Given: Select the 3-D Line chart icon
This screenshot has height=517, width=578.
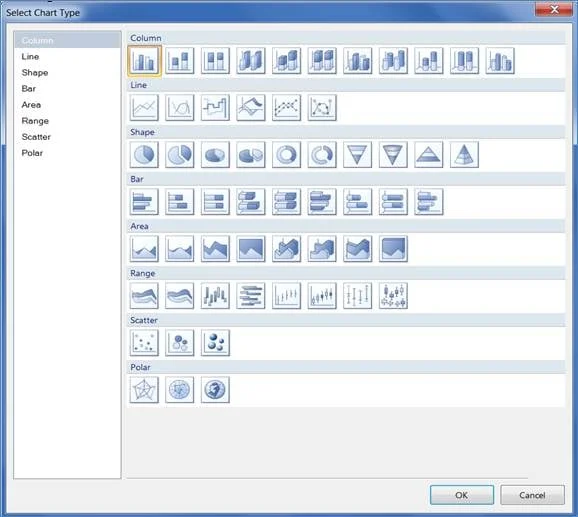Looking at the screenshot, I should click(x=251, y=108).
